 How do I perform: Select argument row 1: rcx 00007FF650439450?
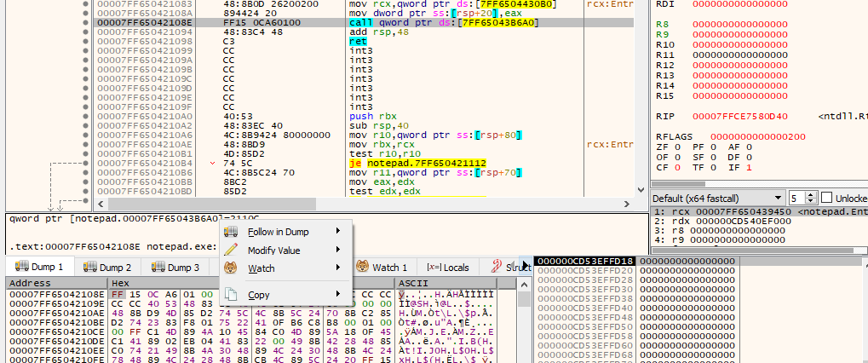[758, 212]
